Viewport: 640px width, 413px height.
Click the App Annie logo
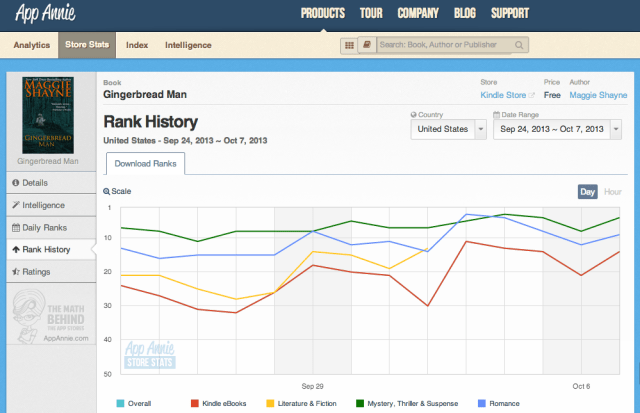(x=45, y=13)
